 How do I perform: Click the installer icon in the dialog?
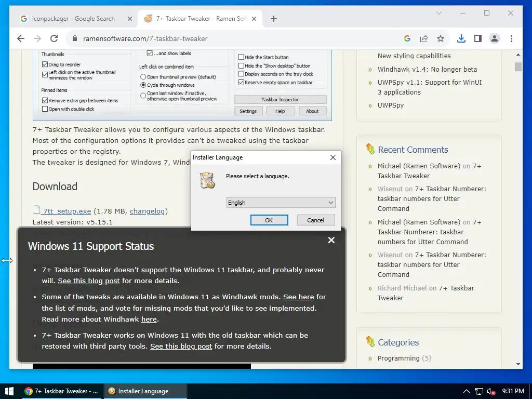(207, 180)
